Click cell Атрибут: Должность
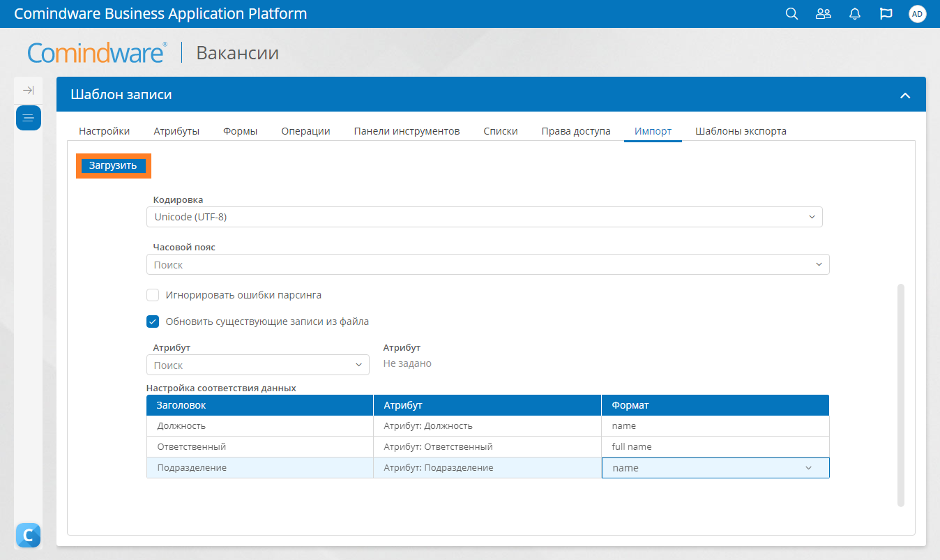This screenshot has height=560, width=940. [x=487, y=426]
